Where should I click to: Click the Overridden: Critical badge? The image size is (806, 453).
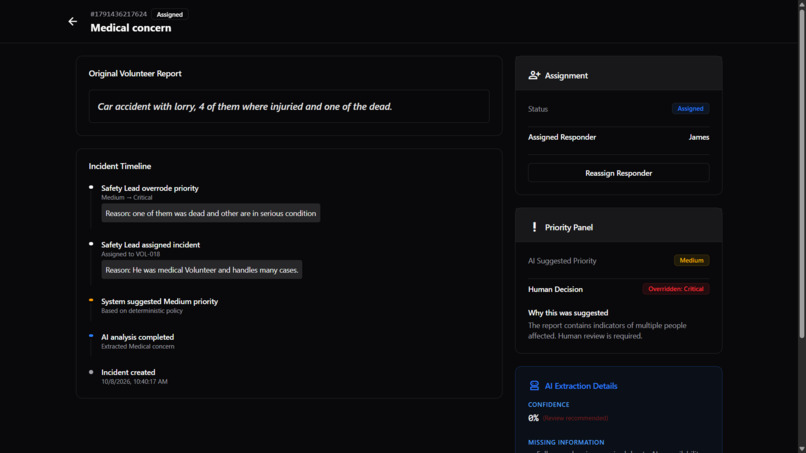675,289
